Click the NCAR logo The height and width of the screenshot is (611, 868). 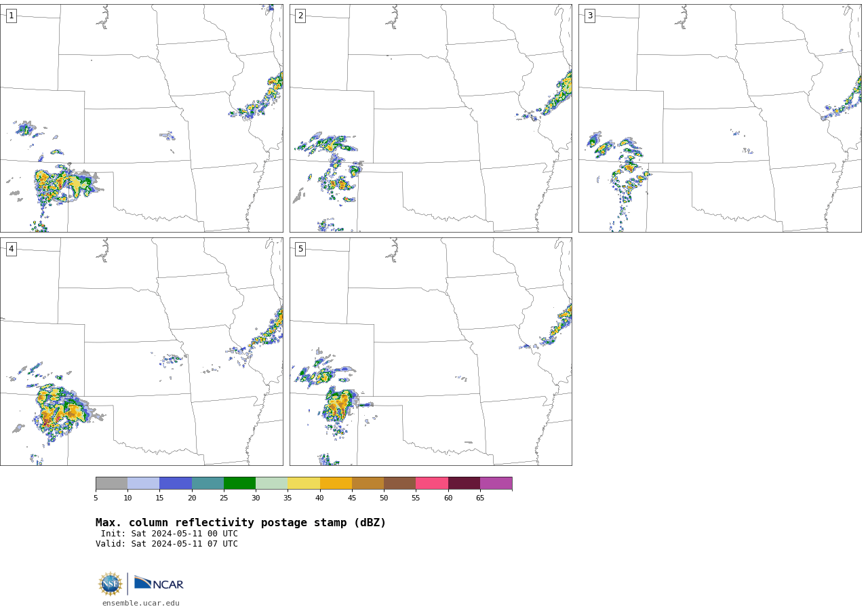click(159, 583)
